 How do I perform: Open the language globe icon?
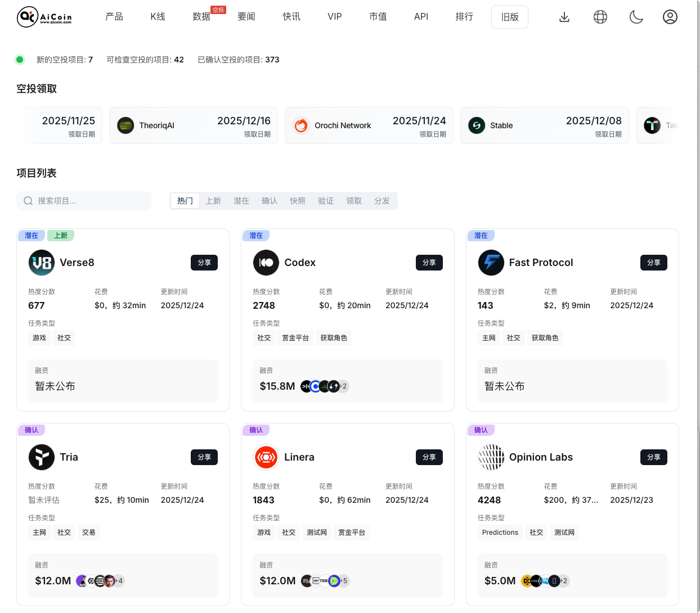point(600,17)
